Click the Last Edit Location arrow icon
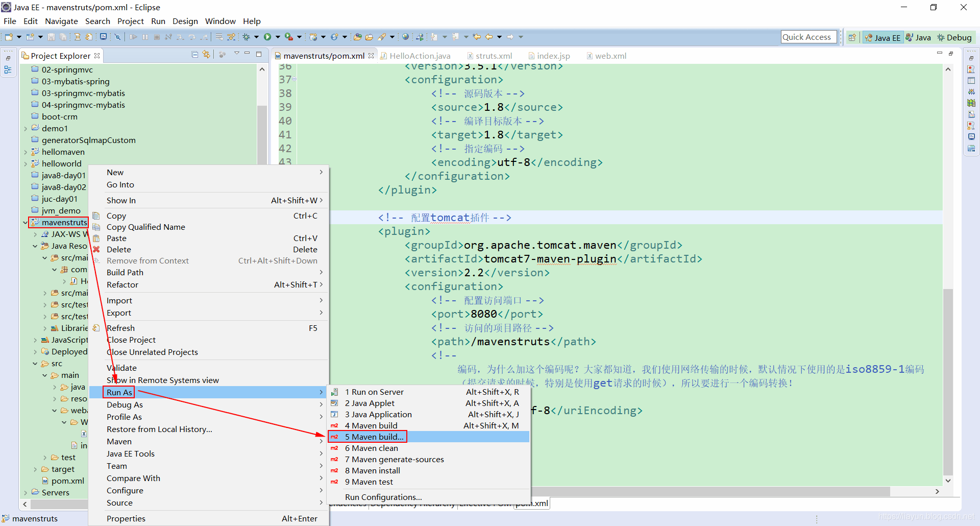 [477, 37]
